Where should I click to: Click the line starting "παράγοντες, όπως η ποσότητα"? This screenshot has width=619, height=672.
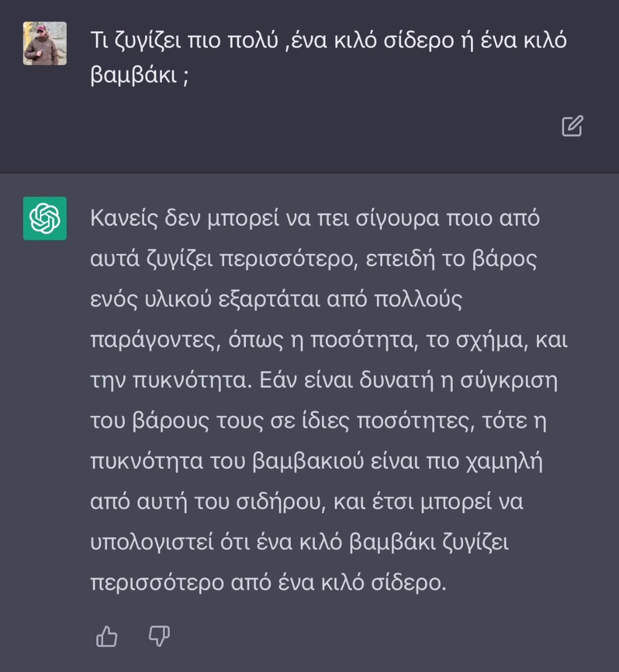click(329, 340)
